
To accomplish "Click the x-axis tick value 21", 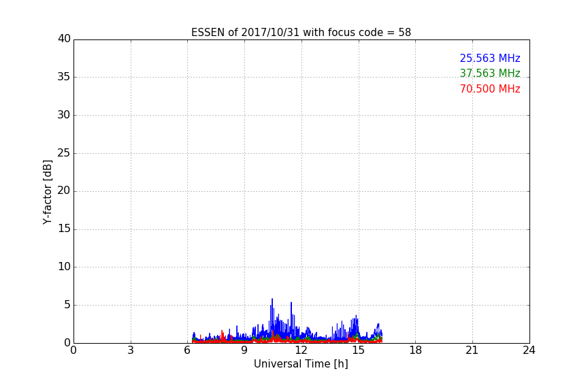I will tap(472, 350).
